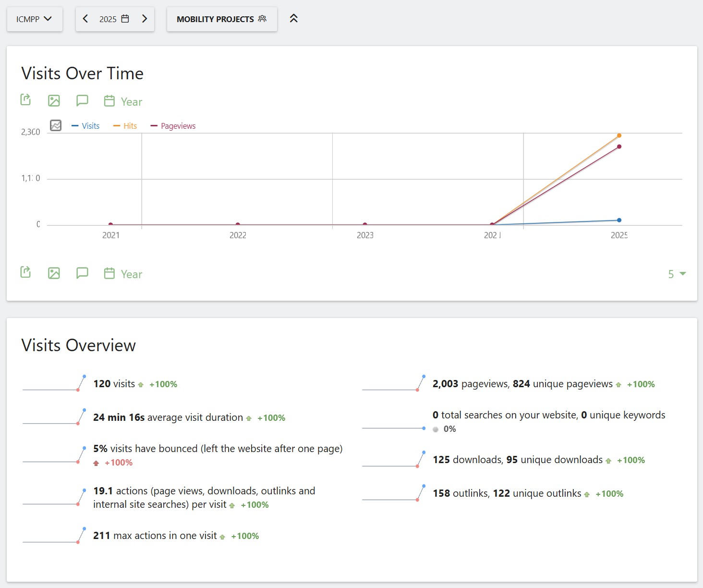The width and height of the screenshot is (703, 588).
Task: Open the 2025 date picker
Action: click(114, 19)
